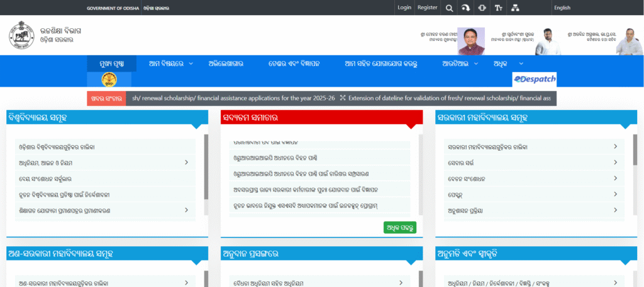Expand the ଅଧିନିୟମ, ଆଇନ ଓ ନିୟମ row chevron
The height and width of the screenshot is (287, 644).
tap(186, 163)
